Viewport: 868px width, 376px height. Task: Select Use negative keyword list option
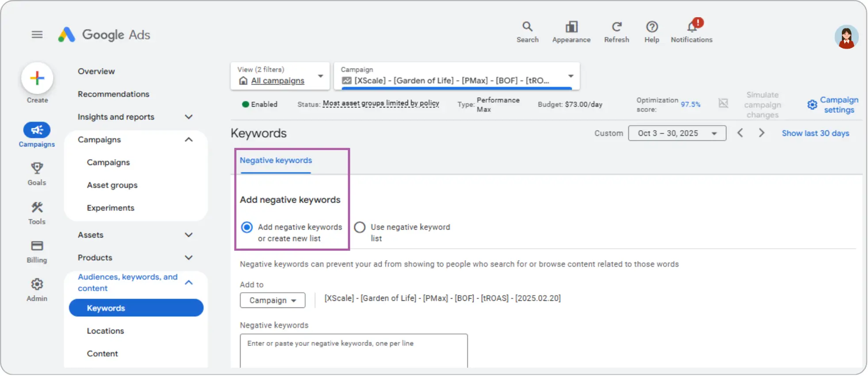[x=359, y=227]
